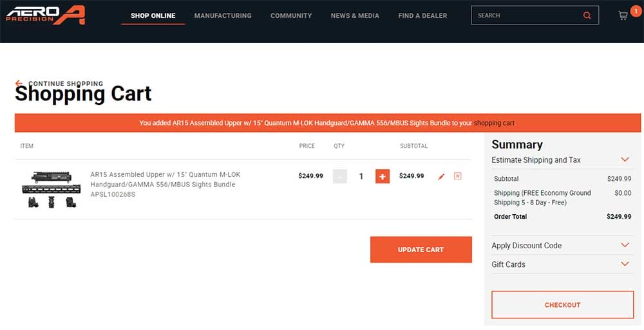Open the Community menu
The height and width of the screenshot is (330, 644).
pos(291,15)
